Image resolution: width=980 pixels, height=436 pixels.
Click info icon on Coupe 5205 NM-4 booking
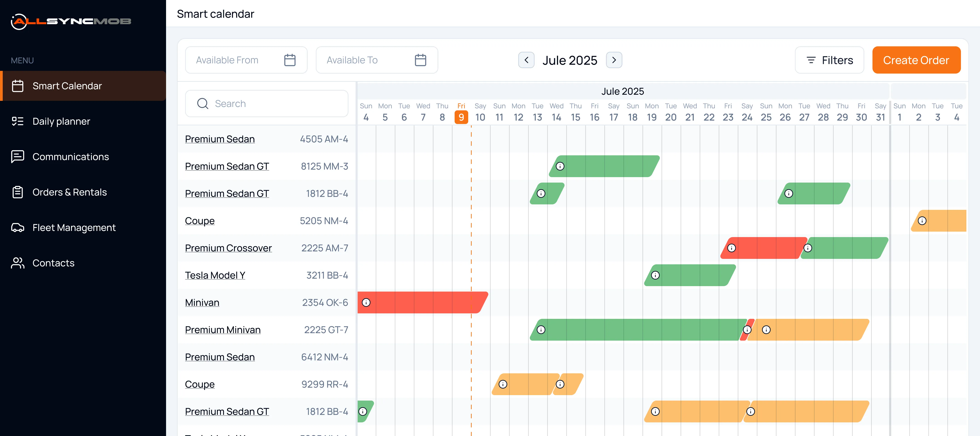922,221
